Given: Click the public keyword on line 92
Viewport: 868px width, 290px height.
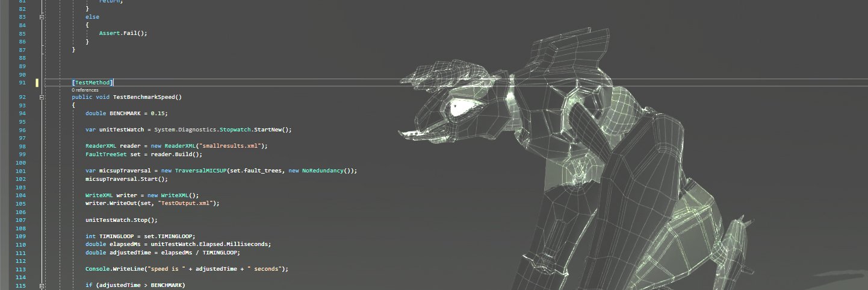Looking at the screenshot, I should click(x=82, y=96).
